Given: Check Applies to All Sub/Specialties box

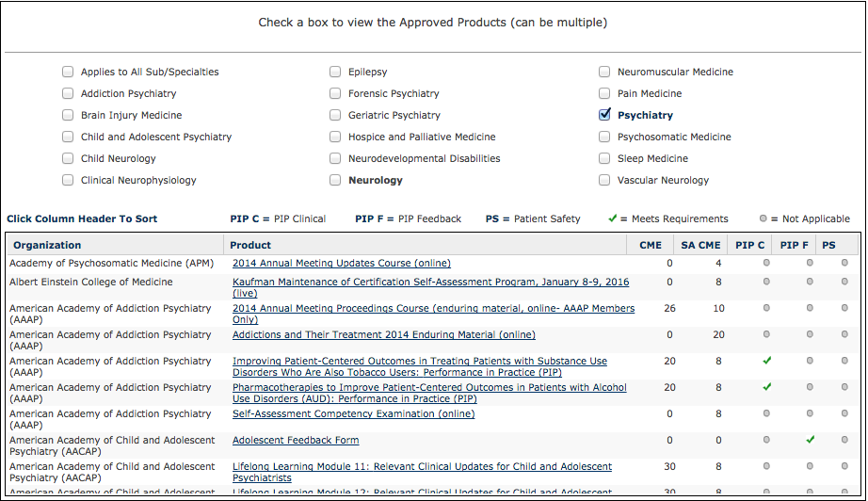Looking at the screenshot, I should [x=68, y=72].
